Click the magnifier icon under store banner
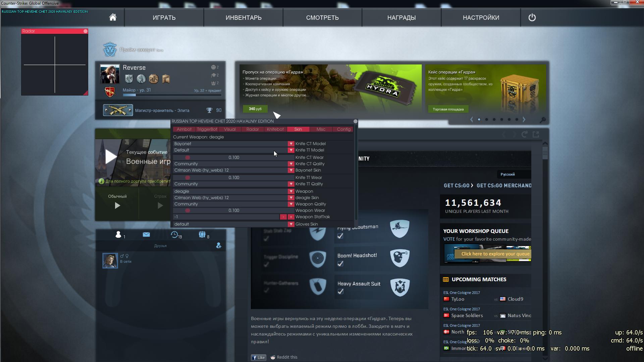Image resolution: width=644 pixels, height=362 pixels. tap(543, 120)
